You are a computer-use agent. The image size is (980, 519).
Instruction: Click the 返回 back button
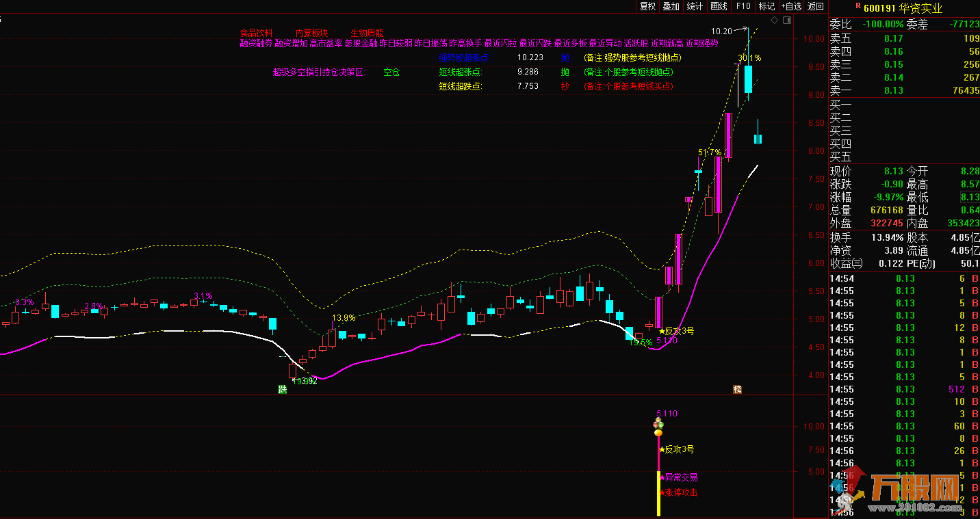point(816,6)
